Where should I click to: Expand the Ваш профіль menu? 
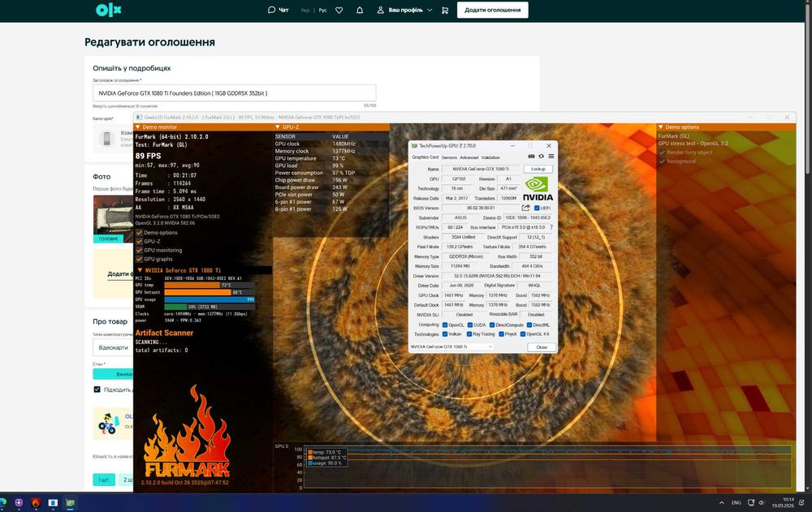pyautogui.click(x=404, y=10)
